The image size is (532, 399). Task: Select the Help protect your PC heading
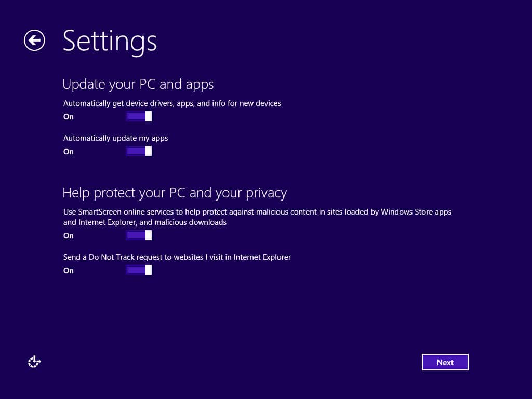click(x=174, y=193)
